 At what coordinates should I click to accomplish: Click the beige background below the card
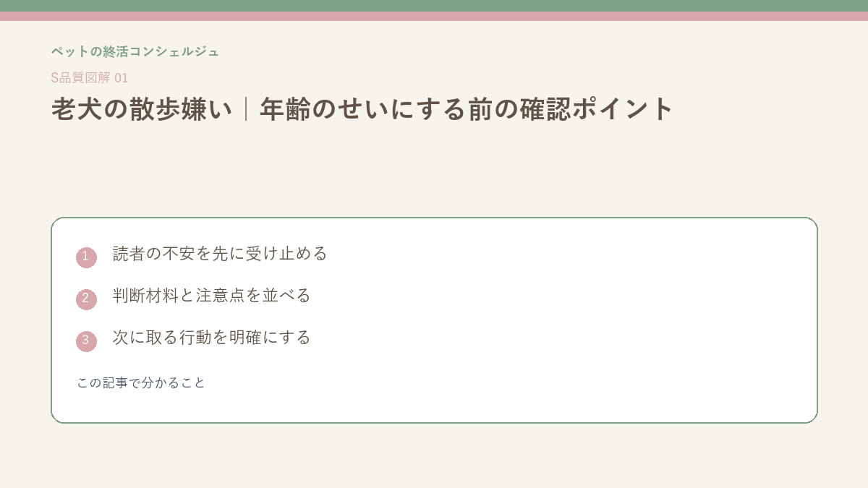tap(434, 455)
